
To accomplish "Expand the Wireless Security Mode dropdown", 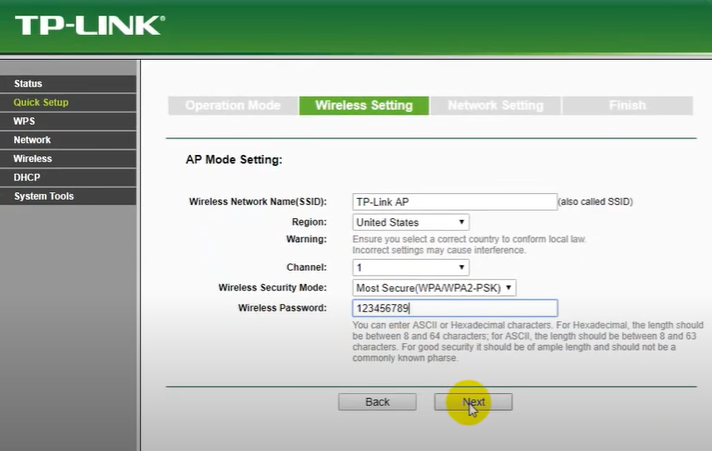I will (435, 288).
